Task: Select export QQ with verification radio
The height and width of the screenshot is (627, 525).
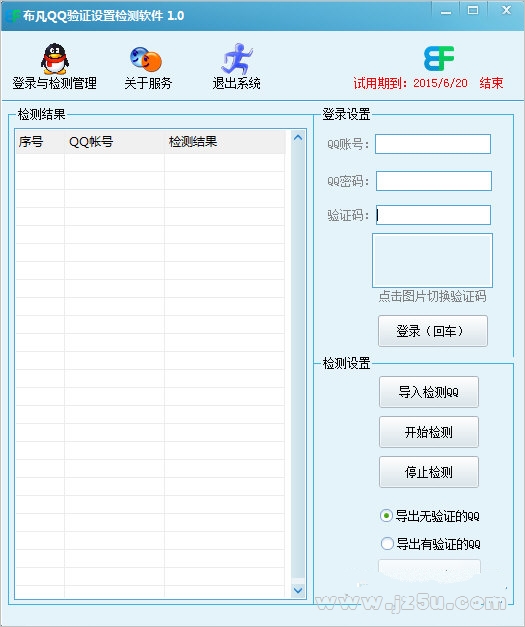Action: pyautogui.click(x=387, y=543)
